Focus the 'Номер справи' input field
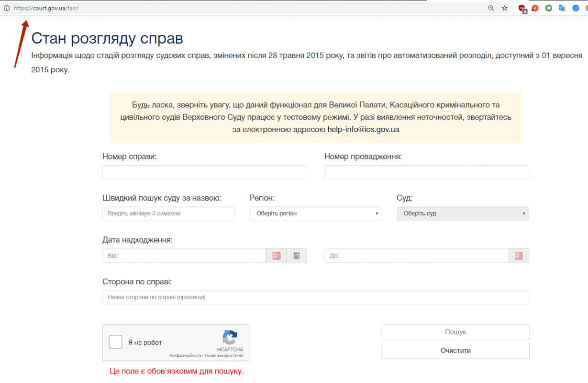588x383 pixels. (x=204, y=172)
